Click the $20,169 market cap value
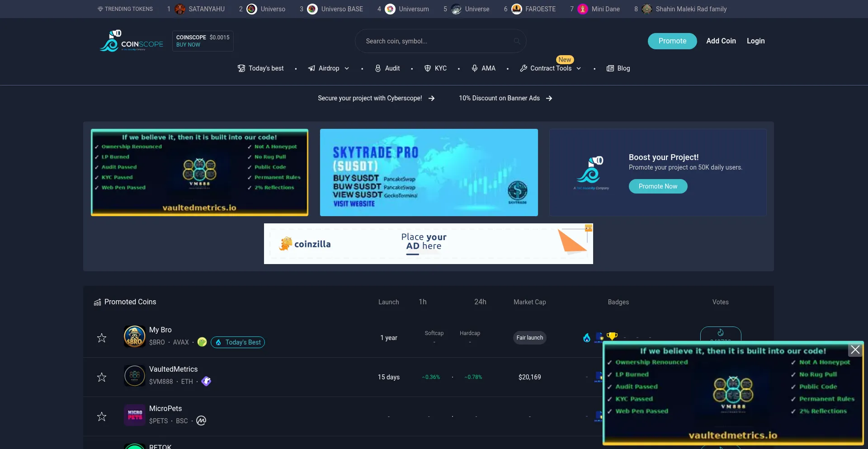 (530, 377)
